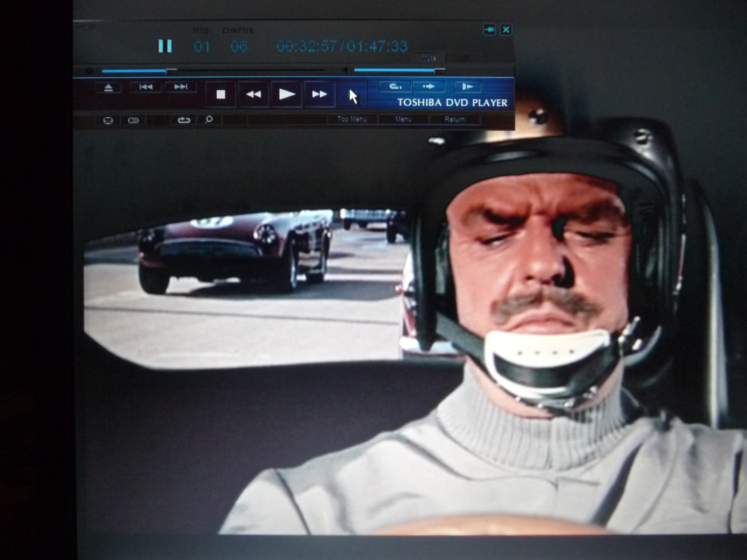Image resolution: width=747 pixels, height=560 pixels.
Task: Click the button under the mouse cursor
Action: click(x=352, y=94)
